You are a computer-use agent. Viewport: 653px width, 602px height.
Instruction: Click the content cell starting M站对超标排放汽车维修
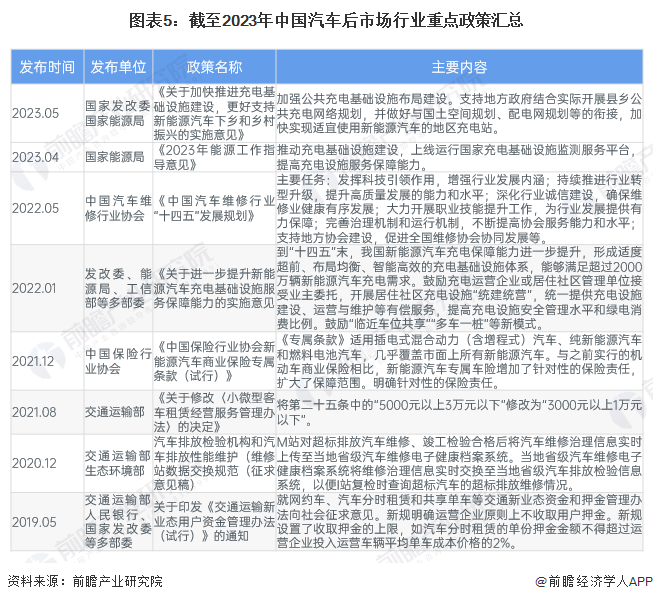[x=459, y=463]
